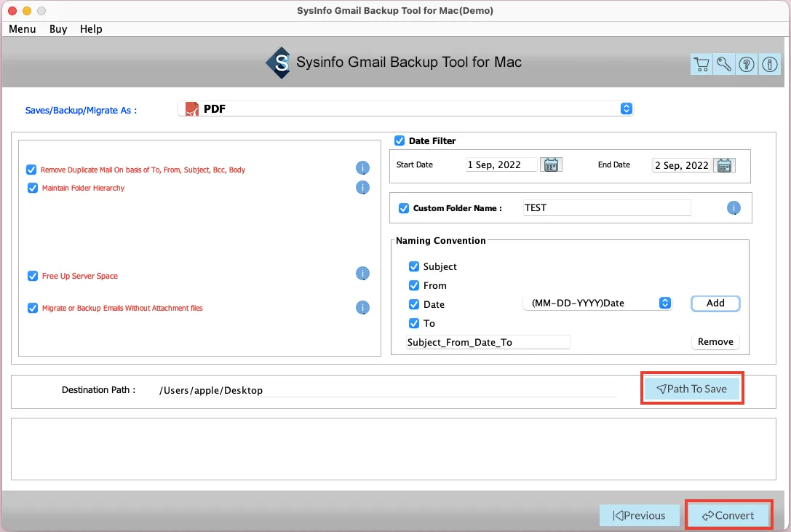Open the (MM-DD-YYYY)Date format dropdown
The height and width of the screenshot is (532, 791).
coord(597,303)
